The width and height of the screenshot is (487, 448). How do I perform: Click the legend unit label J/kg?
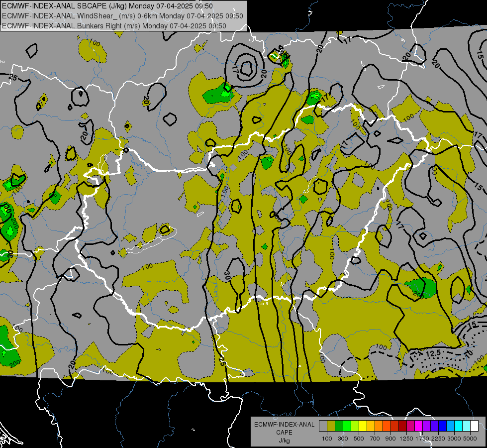(285, 441)
